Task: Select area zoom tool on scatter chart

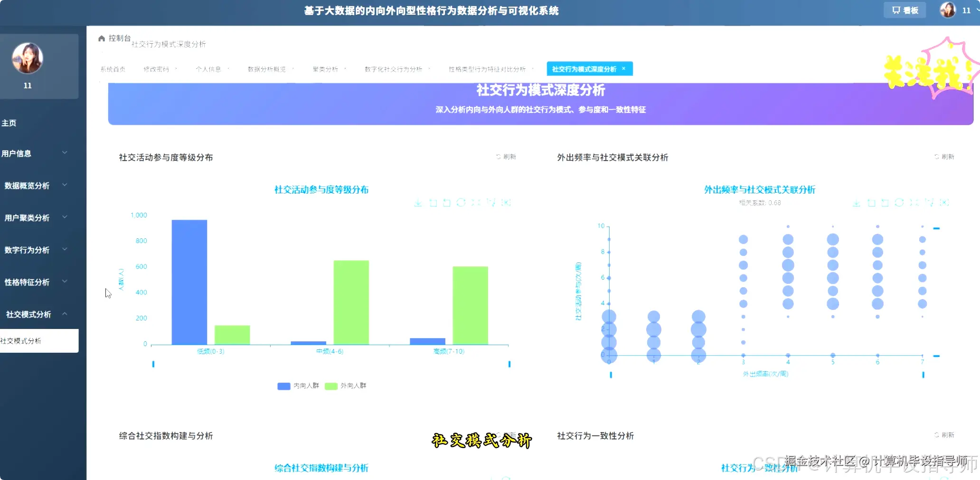Action: point(871,203)
